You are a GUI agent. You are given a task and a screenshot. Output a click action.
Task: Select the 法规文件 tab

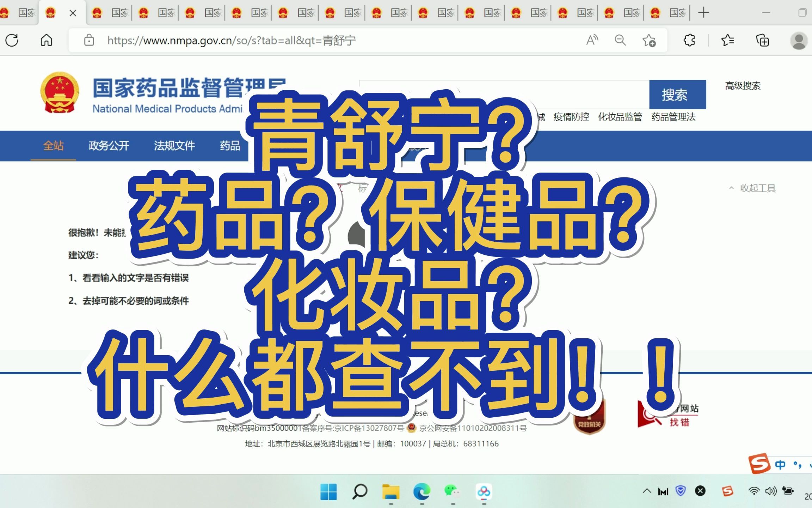[x=174, y=145]
